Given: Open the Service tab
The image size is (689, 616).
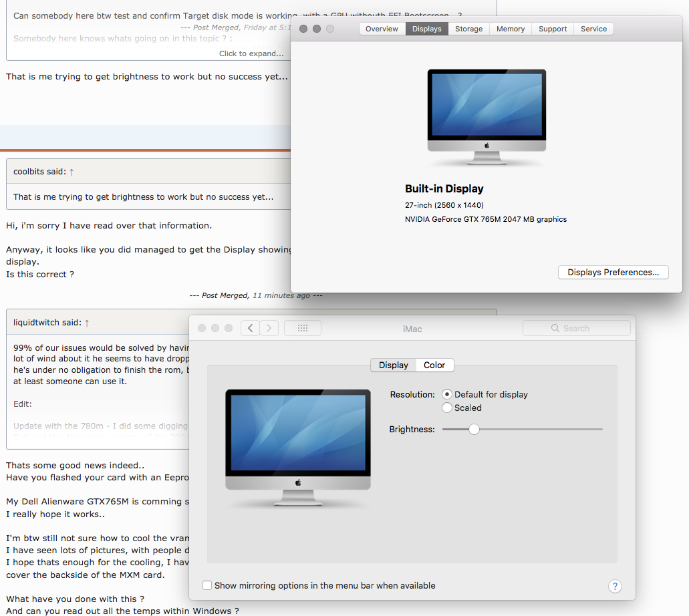Looking at the screenshot, I should click(x=593, y=29).
